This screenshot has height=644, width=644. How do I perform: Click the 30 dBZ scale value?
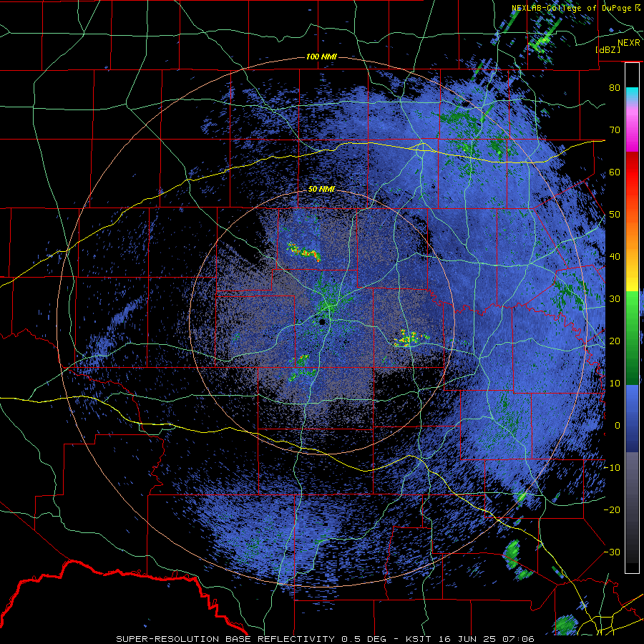point(615,299)
